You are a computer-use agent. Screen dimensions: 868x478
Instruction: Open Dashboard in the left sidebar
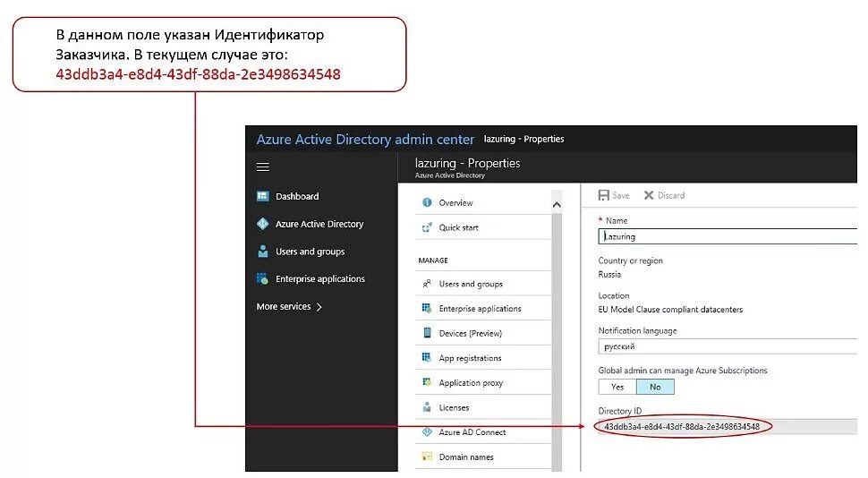point(297,196)
